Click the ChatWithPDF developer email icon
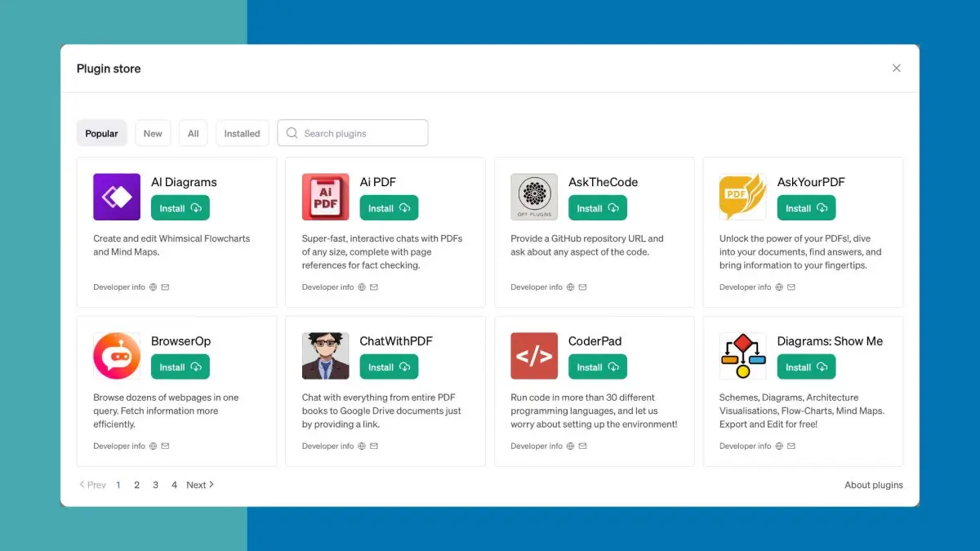 click(x=374, y=447)
